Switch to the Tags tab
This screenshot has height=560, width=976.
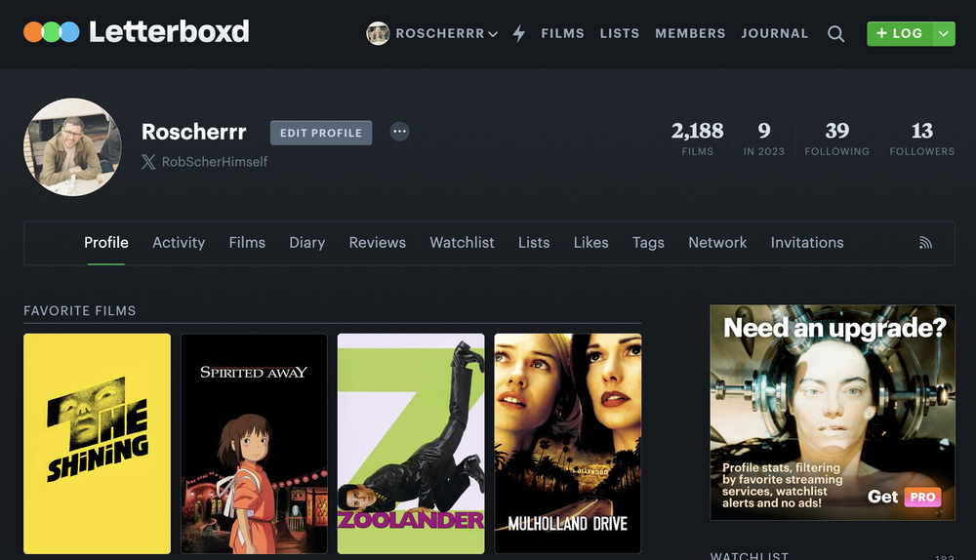pos(649,243)
